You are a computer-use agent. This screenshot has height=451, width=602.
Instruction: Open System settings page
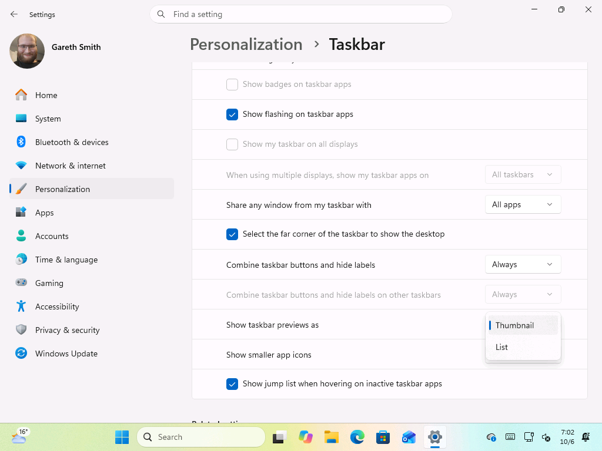tap(92, 118)
